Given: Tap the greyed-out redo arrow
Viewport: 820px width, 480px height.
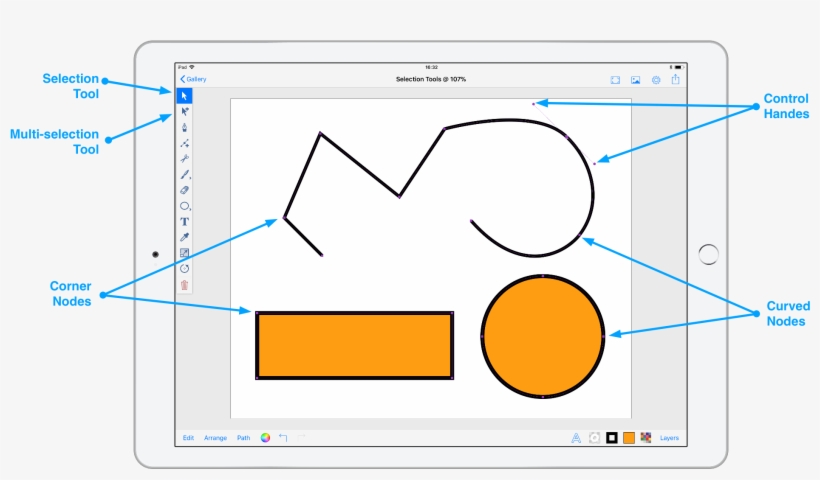Looking at the screenshot, I should pyautogui.click(x=301, y=437).
